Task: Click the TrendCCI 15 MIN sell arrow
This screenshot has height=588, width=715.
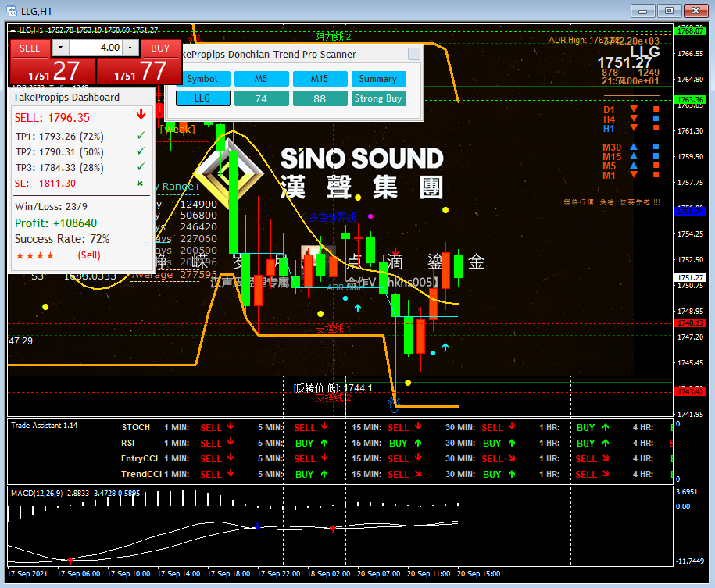Action: [418, 473]
